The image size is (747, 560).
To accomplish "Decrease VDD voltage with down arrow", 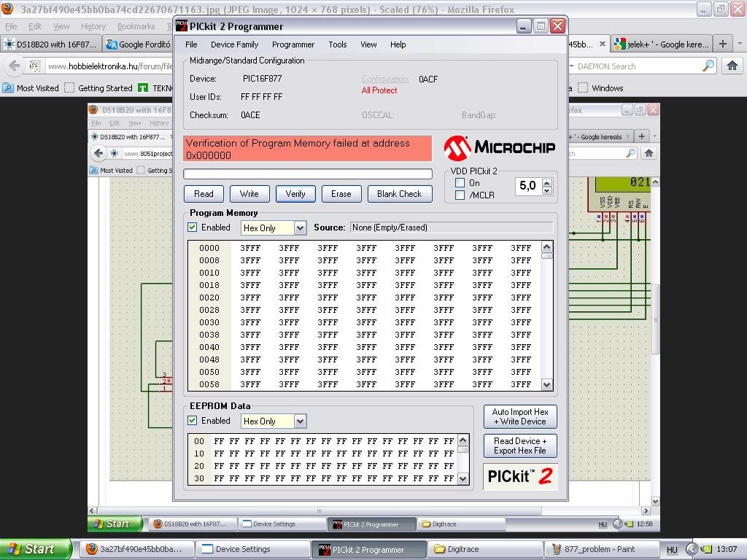I will [547, 190].
